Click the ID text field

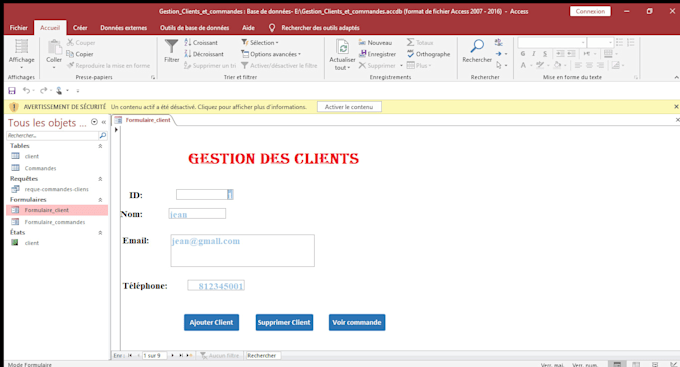205,194
